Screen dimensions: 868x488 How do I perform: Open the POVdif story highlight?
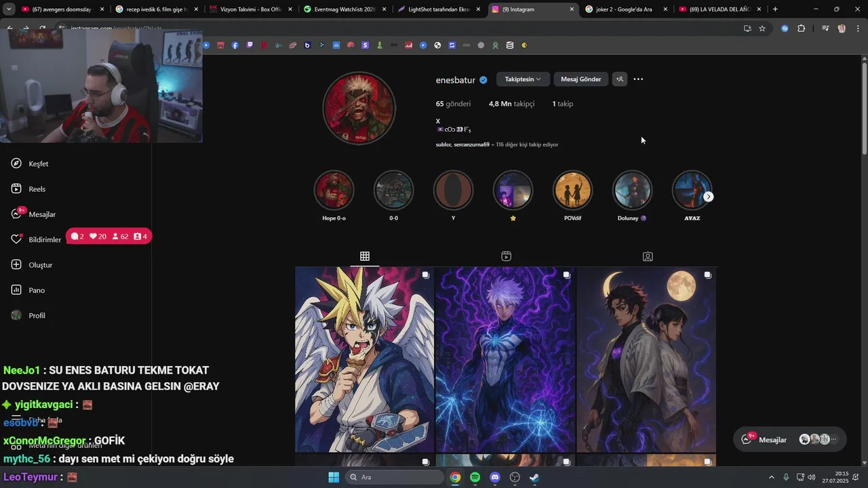[572, 190]
